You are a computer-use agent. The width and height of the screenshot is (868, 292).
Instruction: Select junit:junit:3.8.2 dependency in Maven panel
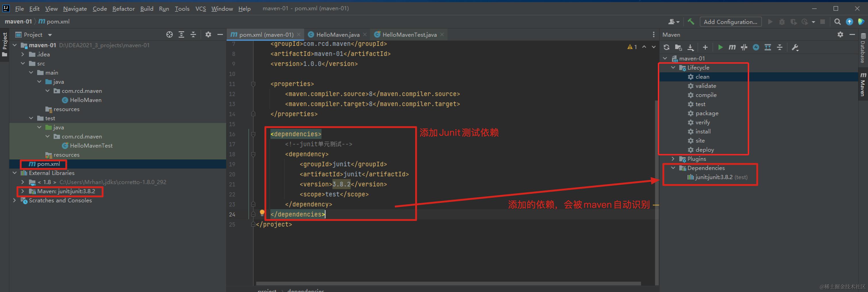717,177
